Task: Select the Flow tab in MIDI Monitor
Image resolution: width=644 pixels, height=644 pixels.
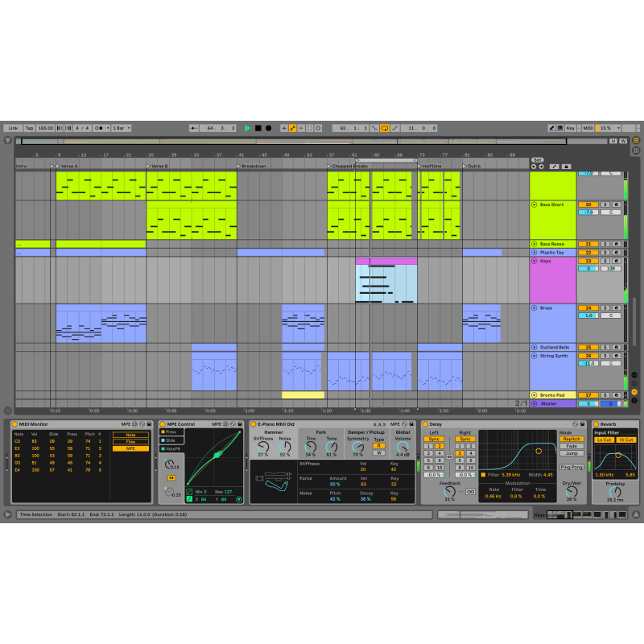Action: coord(130,441)
